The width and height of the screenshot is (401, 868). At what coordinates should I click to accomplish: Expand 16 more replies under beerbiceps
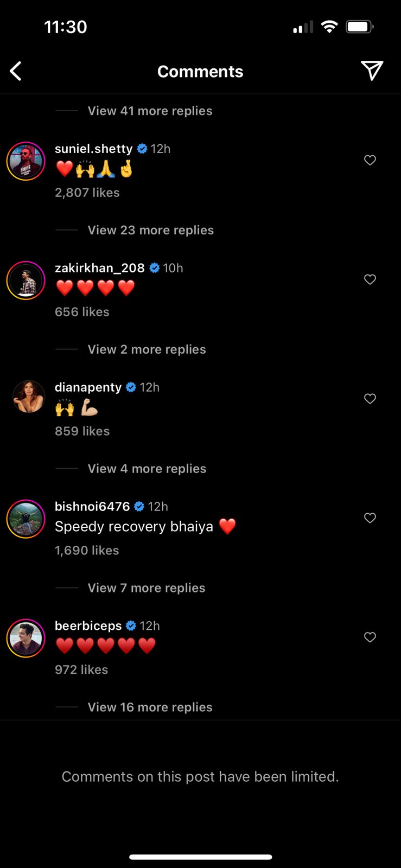[150, 707]
